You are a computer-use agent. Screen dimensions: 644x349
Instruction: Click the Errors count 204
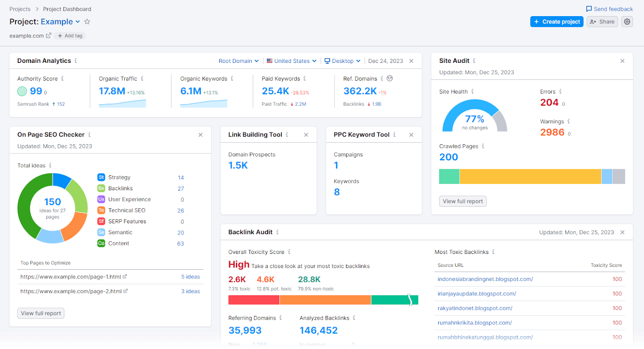point(549,102)
